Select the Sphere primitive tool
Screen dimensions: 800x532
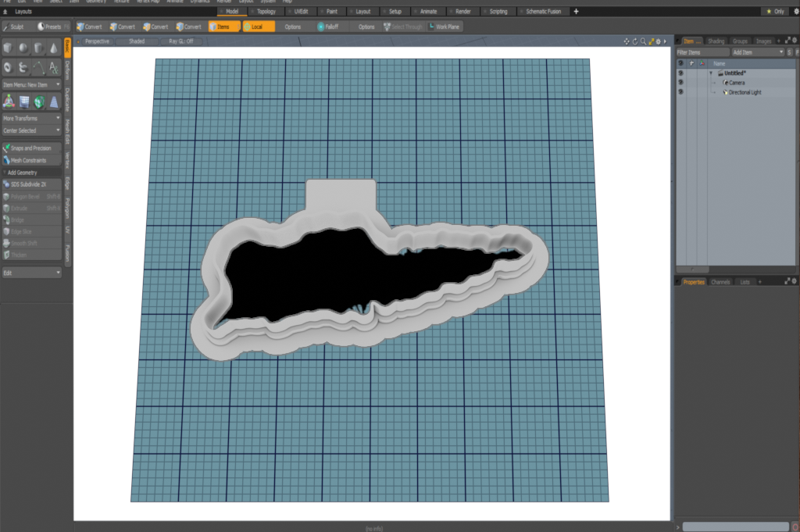pos(23,48)
